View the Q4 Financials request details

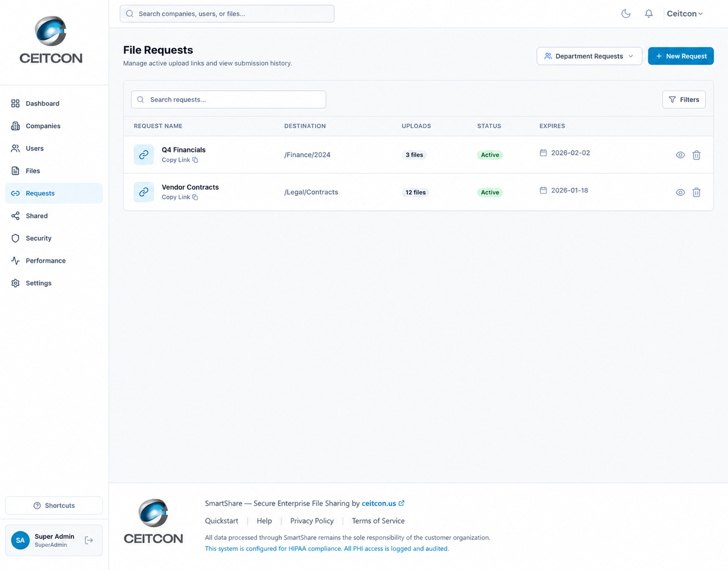pos(680,155)
